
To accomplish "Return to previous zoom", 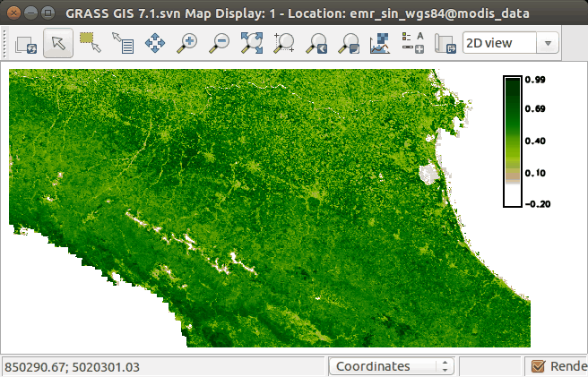I will click(316, 42).
